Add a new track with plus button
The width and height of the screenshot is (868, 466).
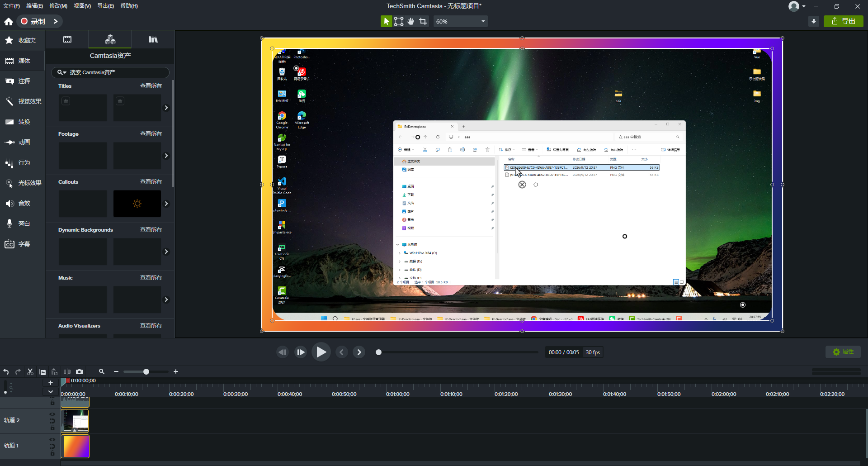click(51, 383)
